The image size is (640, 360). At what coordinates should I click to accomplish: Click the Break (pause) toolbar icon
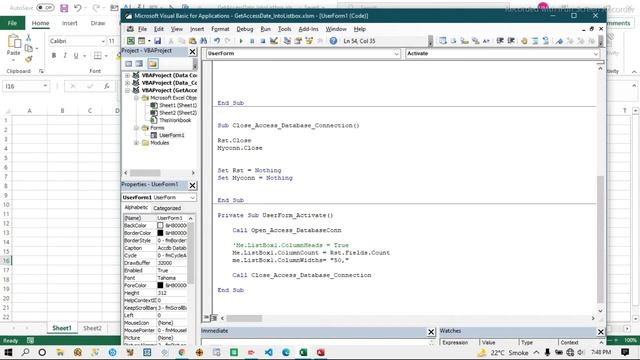[x=252, y=41]
